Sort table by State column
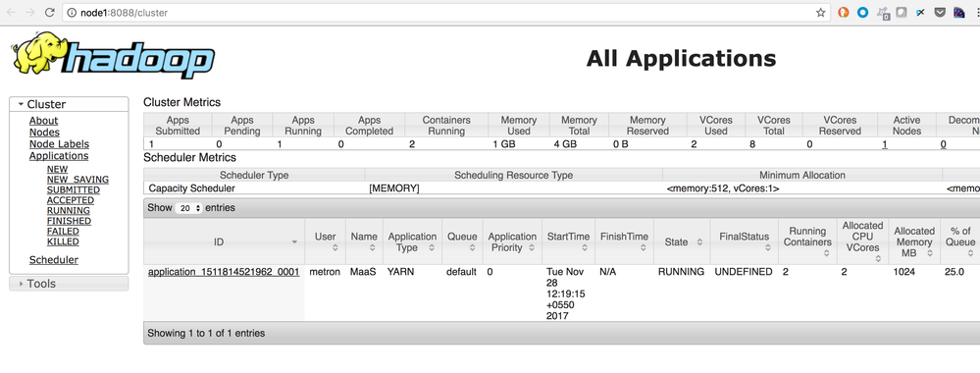The width and height of the screenshot is (980, 373). (681, 241)
